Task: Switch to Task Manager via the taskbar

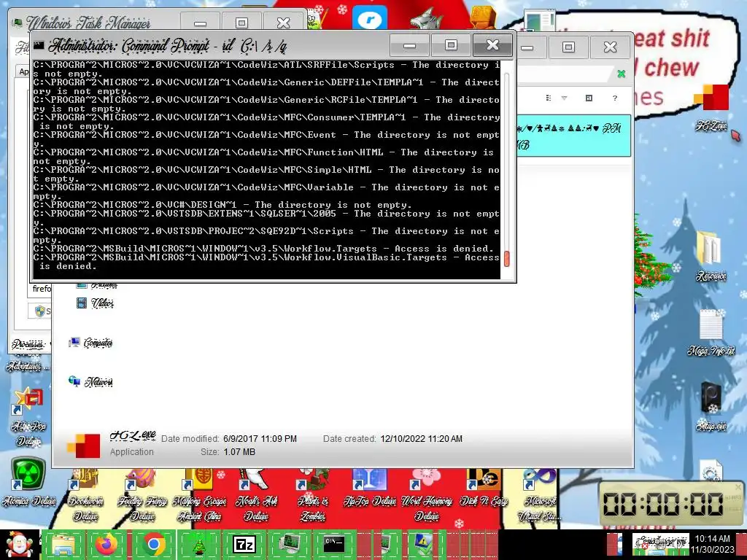Action: (289, 545)
